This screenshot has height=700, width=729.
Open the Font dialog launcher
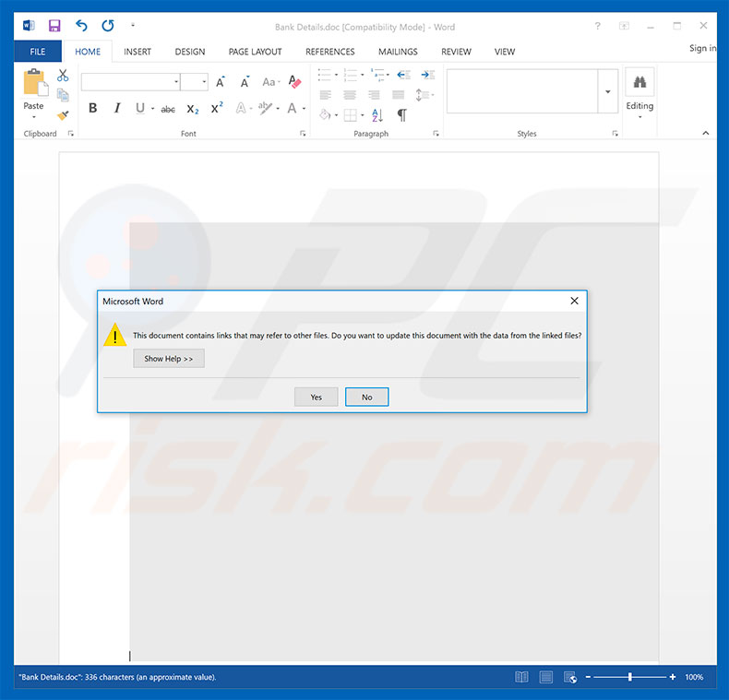pyautogui.click(x=303, y=134)
